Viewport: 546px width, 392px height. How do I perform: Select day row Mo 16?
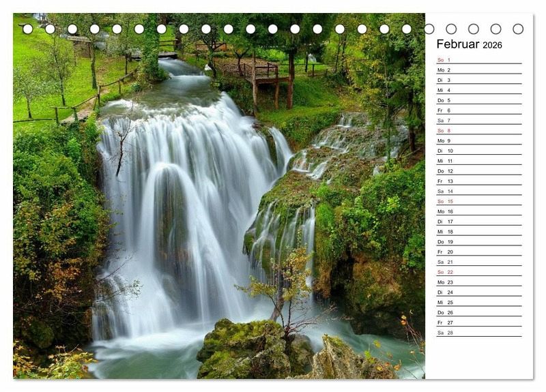click(x=479, y=211)
